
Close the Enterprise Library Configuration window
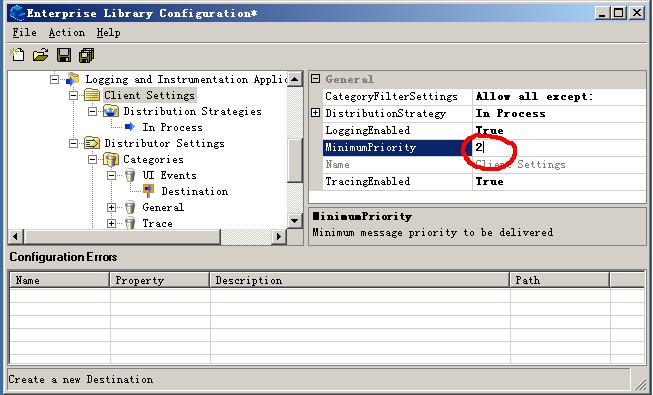[637, 13]
